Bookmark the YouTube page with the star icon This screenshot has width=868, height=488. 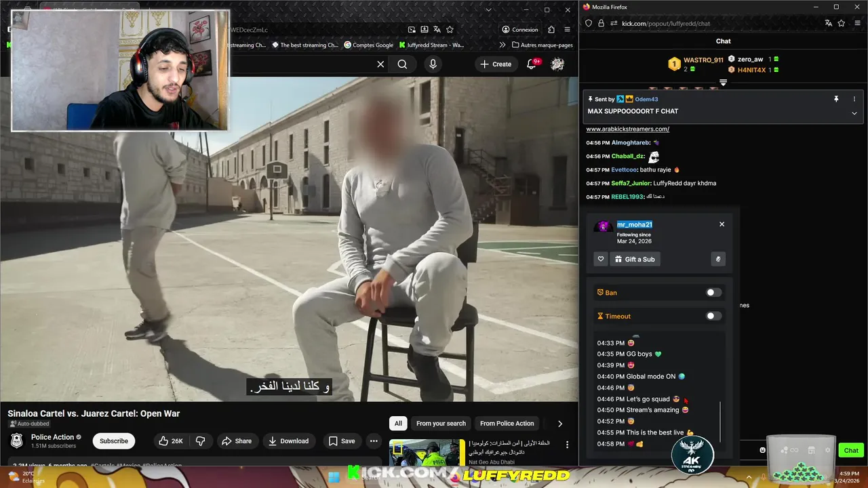click(450, 30)
